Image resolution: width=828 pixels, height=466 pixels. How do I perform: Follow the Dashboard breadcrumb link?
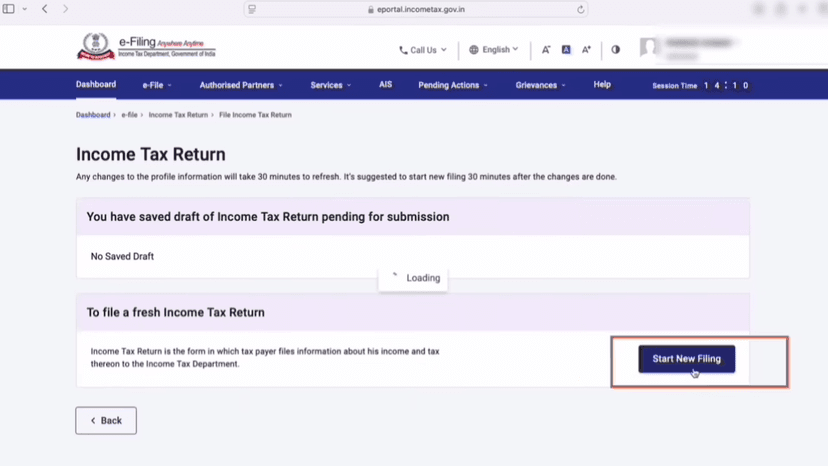(x=93, y=115)
